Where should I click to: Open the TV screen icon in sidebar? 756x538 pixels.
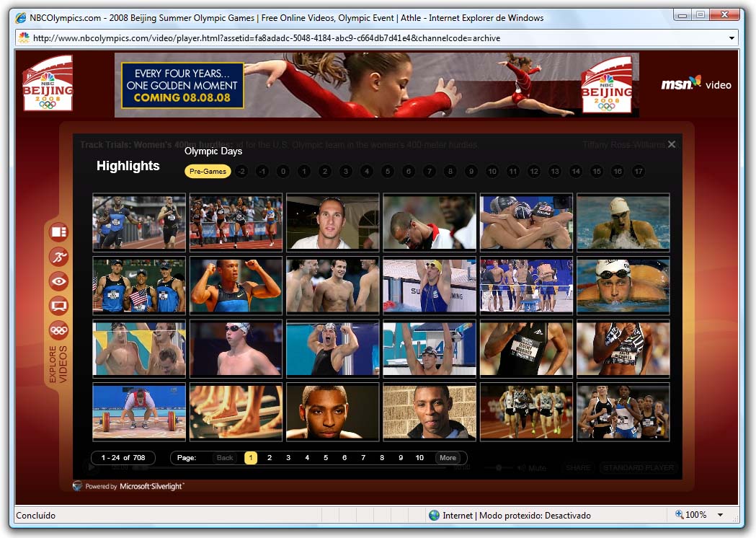59,306
